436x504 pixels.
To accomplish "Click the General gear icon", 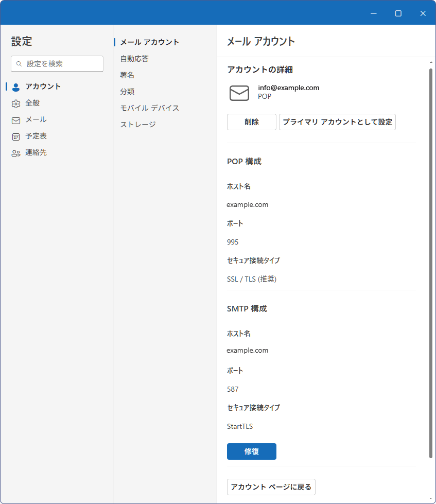I will tap(16, 103).
